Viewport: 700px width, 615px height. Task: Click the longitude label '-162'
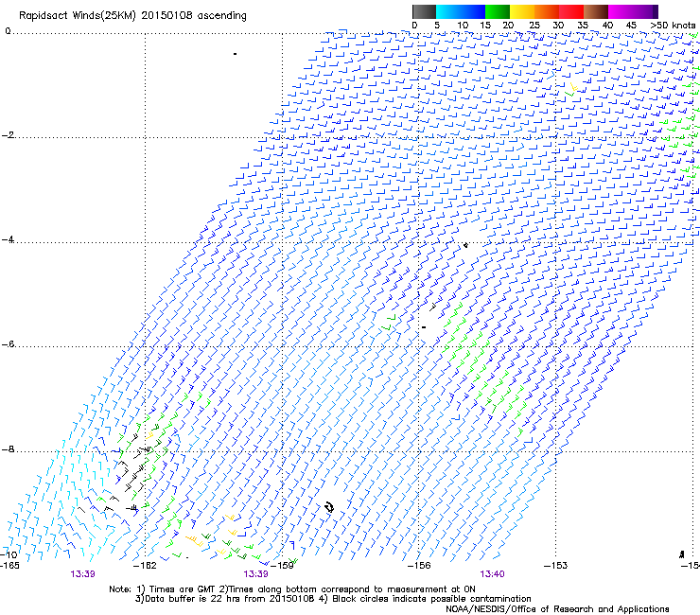tap(145, 566)
